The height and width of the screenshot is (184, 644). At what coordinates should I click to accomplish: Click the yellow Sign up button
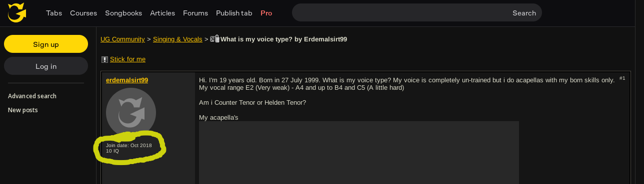tap(46, 44)
